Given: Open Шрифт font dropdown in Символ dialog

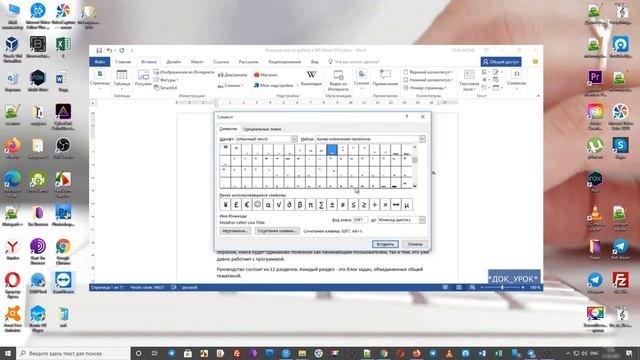Looking at the screenshot, I should [x=294, y=139].
